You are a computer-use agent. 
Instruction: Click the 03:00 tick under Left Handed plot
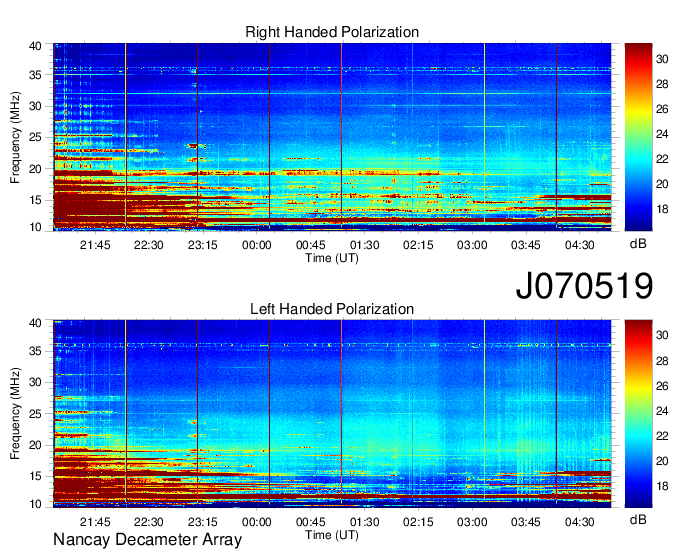(472, 522)
